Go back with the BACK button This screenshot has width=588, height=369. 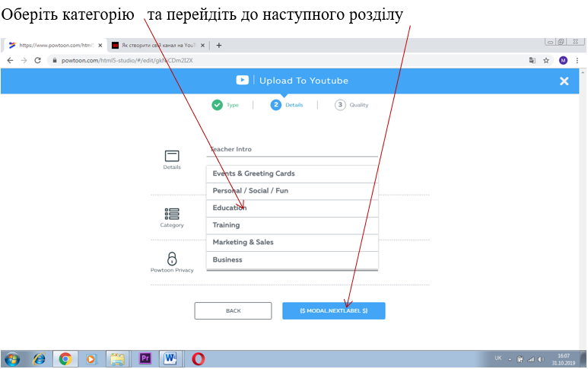[233, 311]
